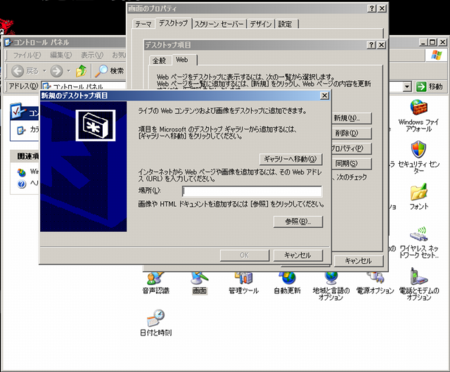Click help icon in 関連項目 panel
The height and width of the screenshot is (372, 450).
pos(22,184)
